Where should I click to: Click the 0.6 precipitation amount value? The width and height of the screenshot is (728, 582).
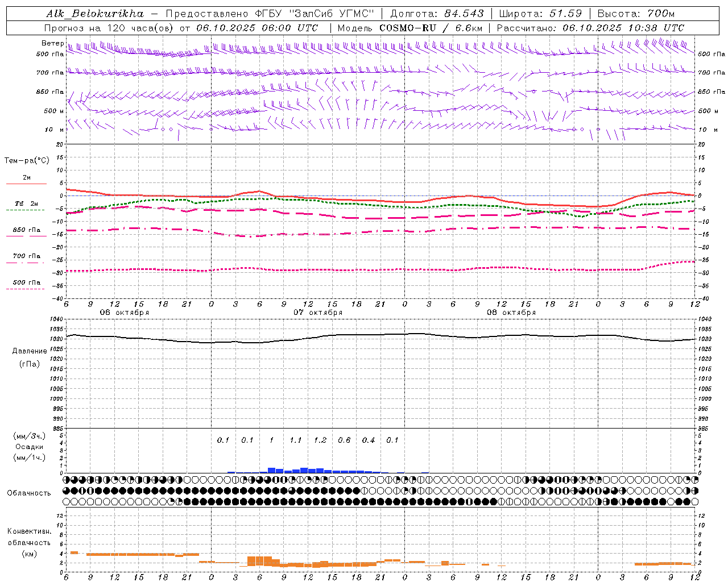pos(344,440)
